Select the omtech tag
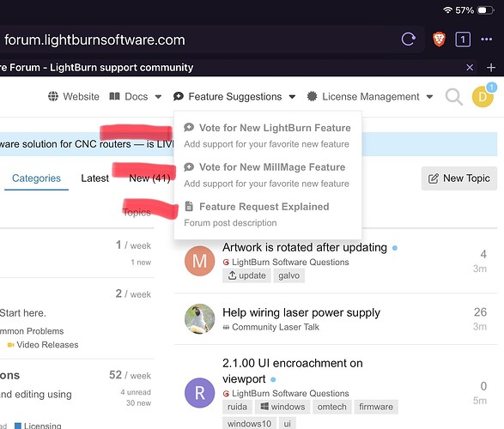 click(332, 407)
